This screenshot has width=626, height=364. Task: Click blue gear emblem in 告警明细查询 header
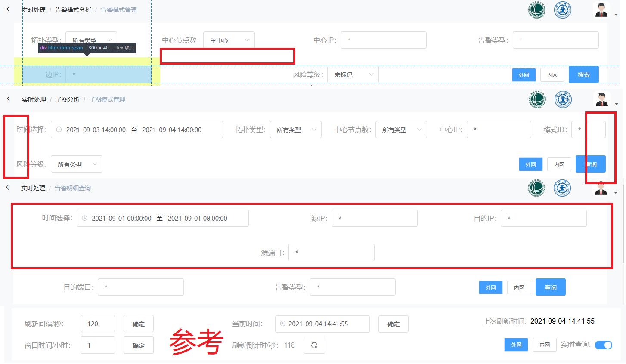(562, 188)
